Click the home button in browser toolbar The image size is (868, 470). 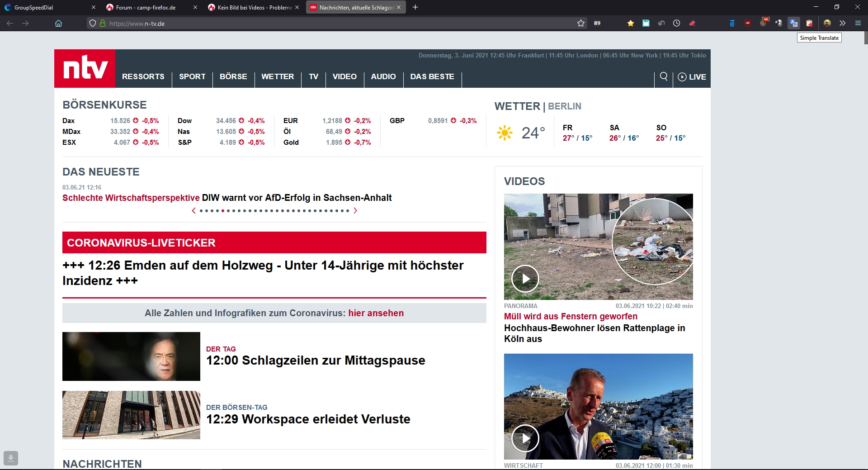[58, 23]
